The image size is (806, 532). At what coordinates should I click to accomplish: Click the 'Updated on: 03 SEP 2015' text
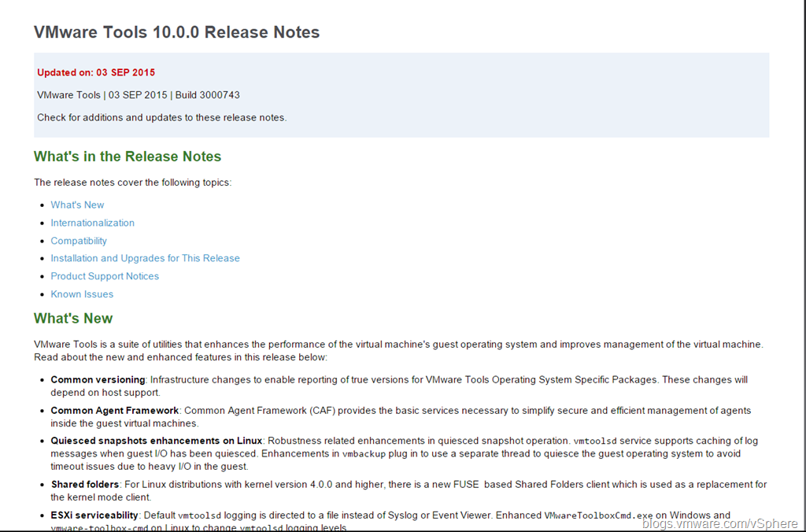(96, 72)
